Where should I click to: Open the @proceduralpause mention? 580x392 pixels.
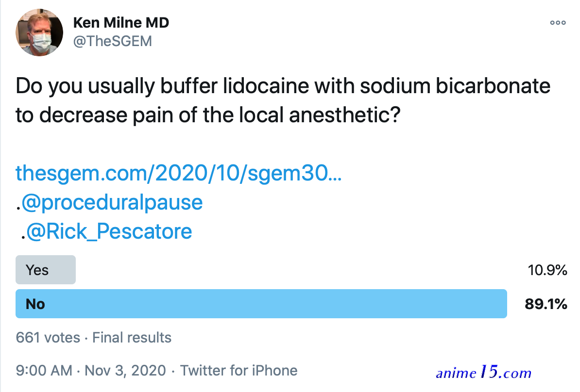pyautogui.click(x=112, y=202)
